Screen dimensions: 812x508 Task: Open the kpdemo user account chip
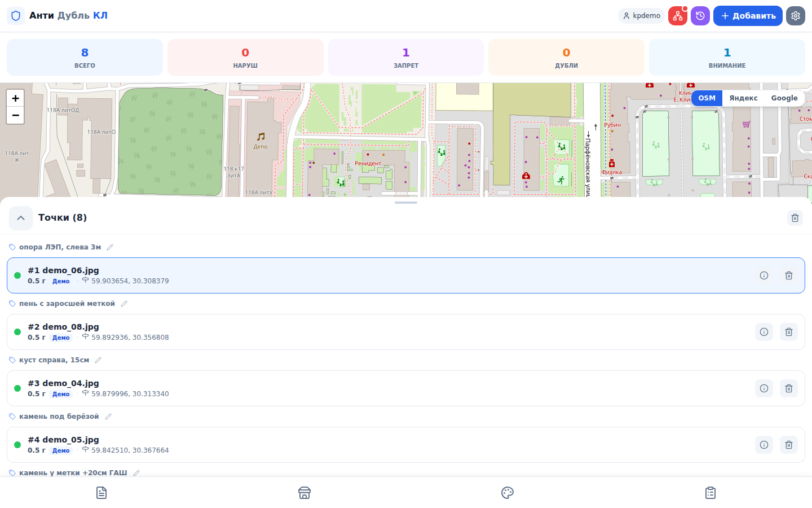(x=642, y=16)
